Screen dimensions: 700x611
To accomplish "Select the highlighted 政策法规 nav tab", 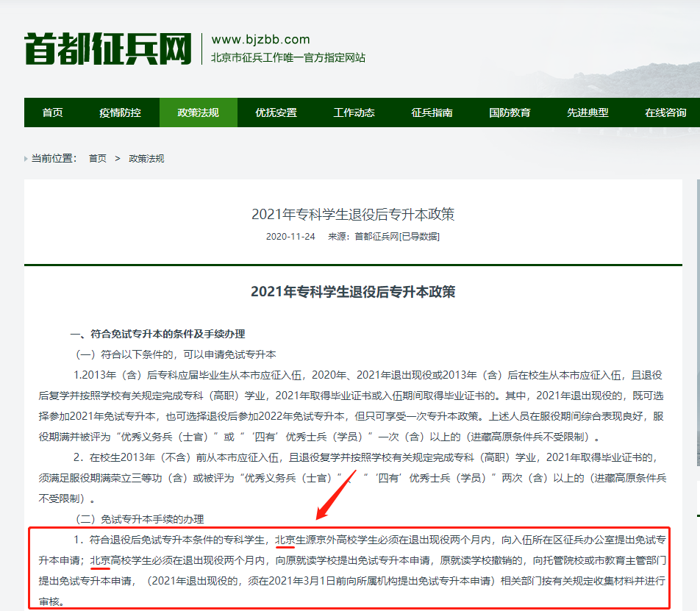I will (198, 112).
